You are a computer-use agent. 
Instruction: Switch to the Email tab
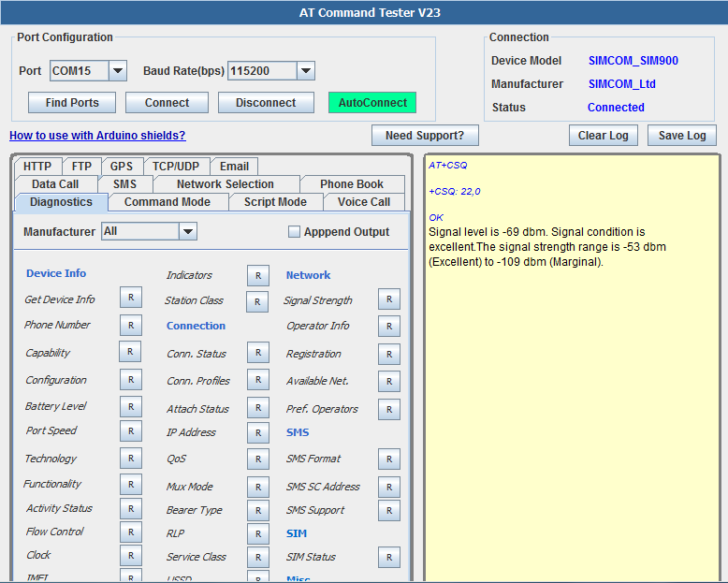235,167
